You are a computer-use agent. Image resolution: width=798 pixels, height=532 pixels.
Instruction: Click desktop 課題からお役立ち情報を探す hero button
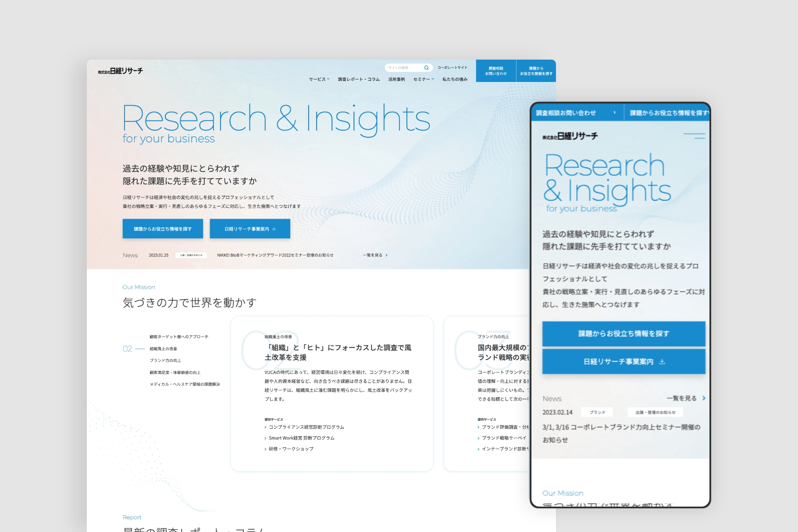coord(163,229)
